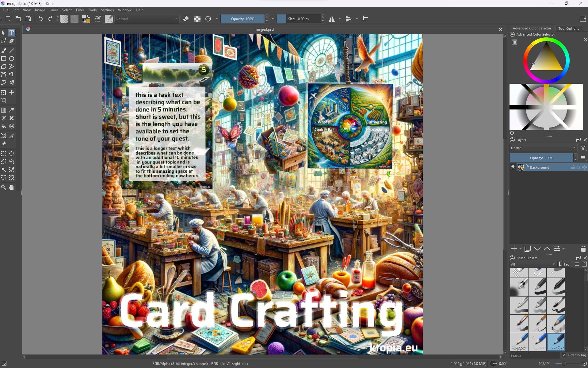Open the Filter menu

click(80, 10)
